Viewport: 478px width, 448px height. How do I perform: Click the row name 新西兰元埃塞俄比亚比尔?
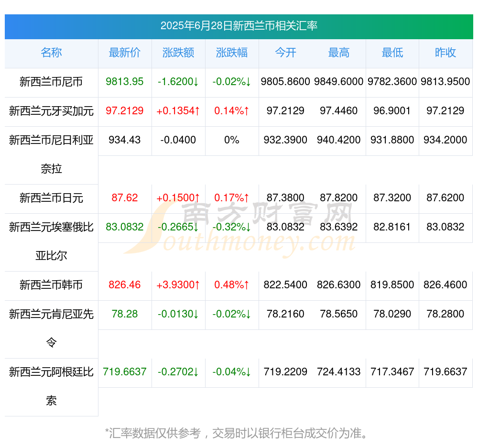pos(51,241)
